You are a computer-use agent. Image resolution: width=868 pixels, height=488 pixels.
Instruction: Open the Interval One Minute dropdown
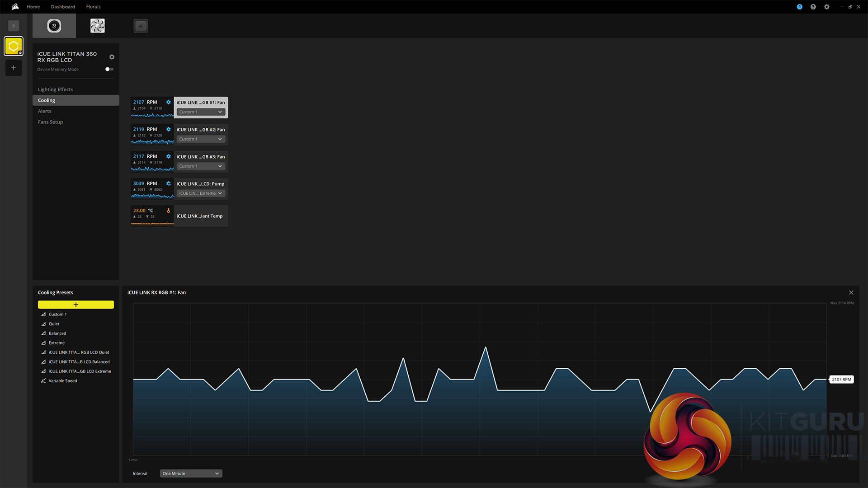pyautogui.click(x=191, y=474)
